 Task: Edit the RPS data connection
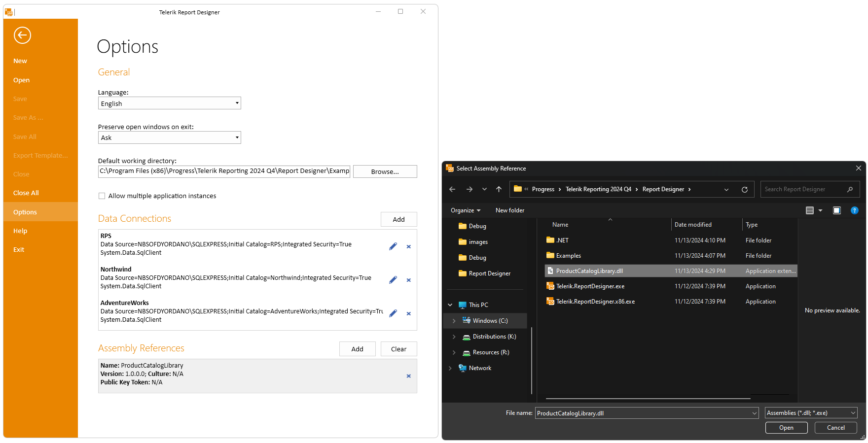[x=393, y=246]
